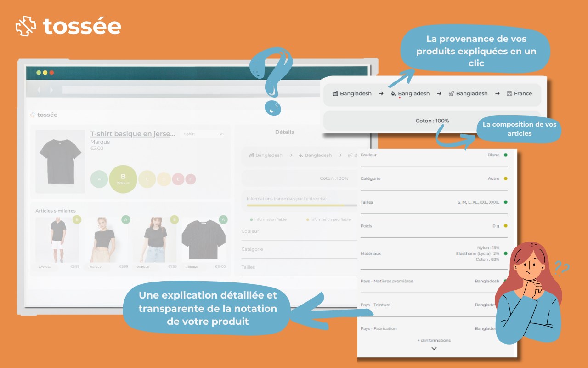Open the grey T-shirt product image
The image size is (588, 368).
(60, 161)
